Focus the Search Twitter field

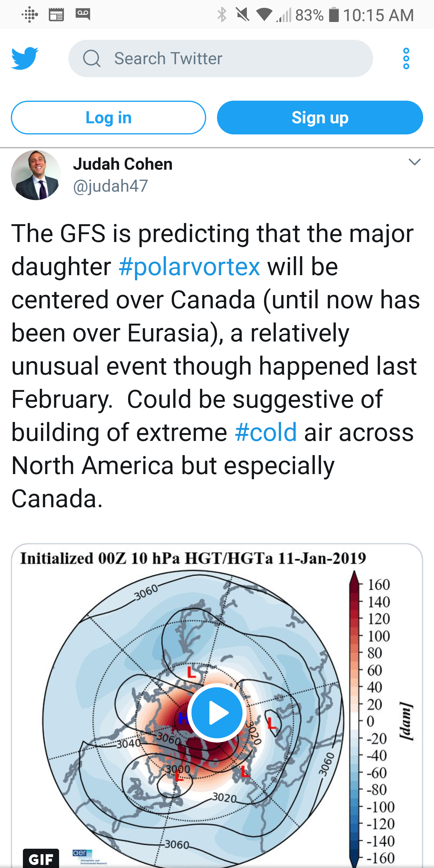[221, 58]
